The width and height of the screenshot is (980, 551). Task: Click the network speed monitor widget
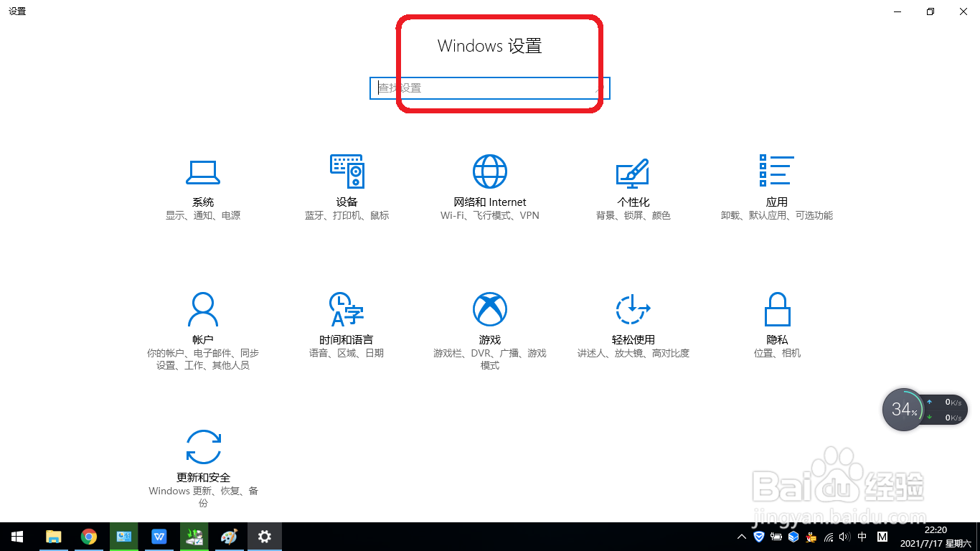946,410
